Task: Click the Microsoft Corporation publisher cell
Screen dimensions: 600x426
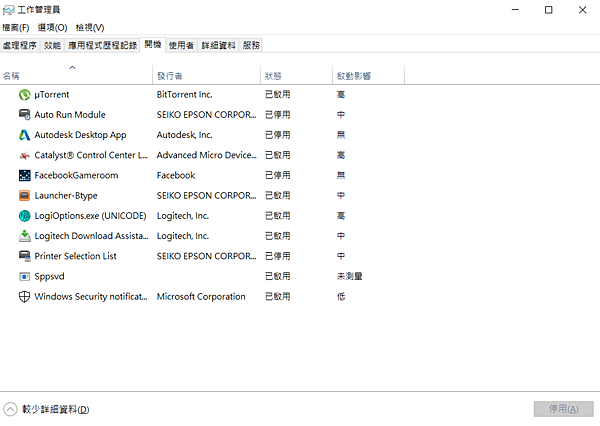Action: 201,297
